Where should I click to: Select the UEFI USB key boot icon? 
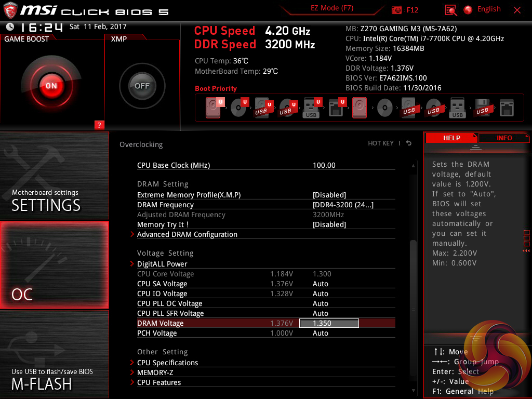(x=312, y=108)
